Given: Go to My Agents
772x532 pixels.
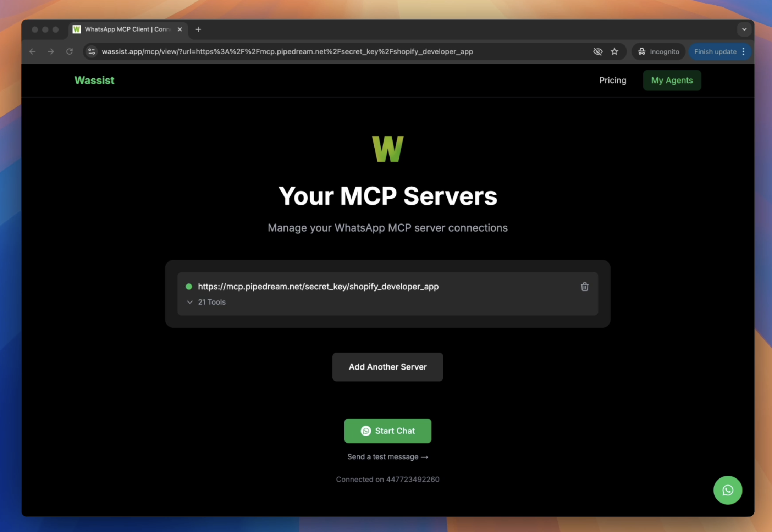Looking at the screenshot, I should [672, 80].
